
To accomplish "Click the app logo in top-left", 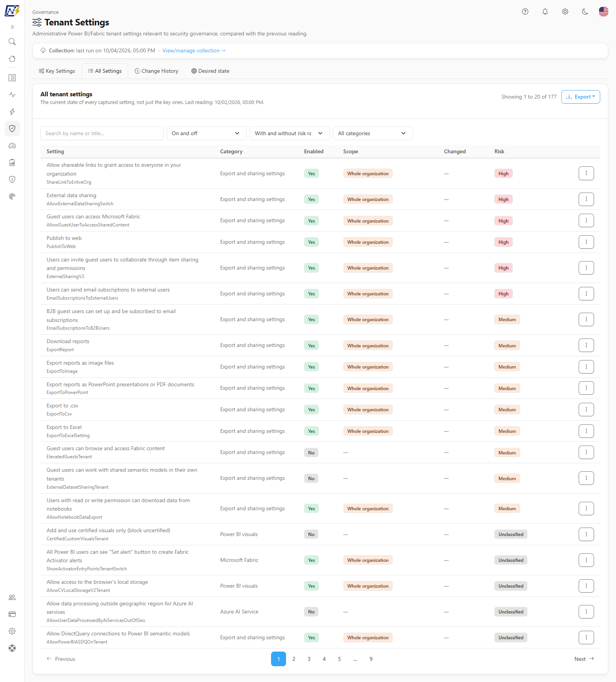I will click(12, 11).
